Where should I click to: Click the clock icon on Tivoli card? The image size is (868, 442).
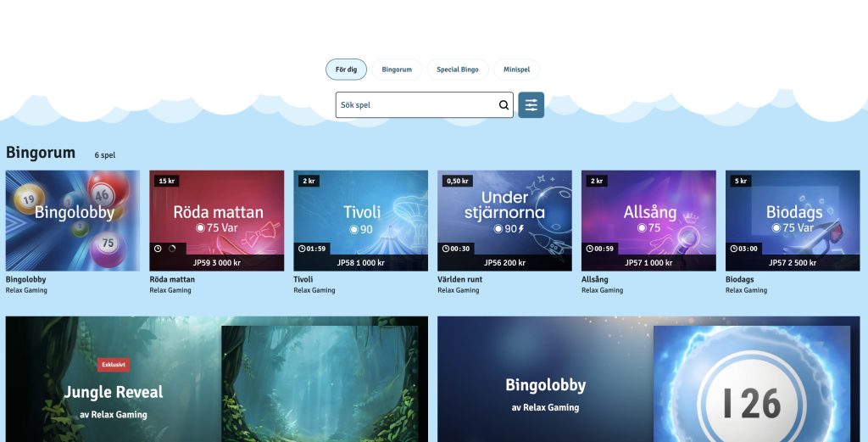click(302, 249)
